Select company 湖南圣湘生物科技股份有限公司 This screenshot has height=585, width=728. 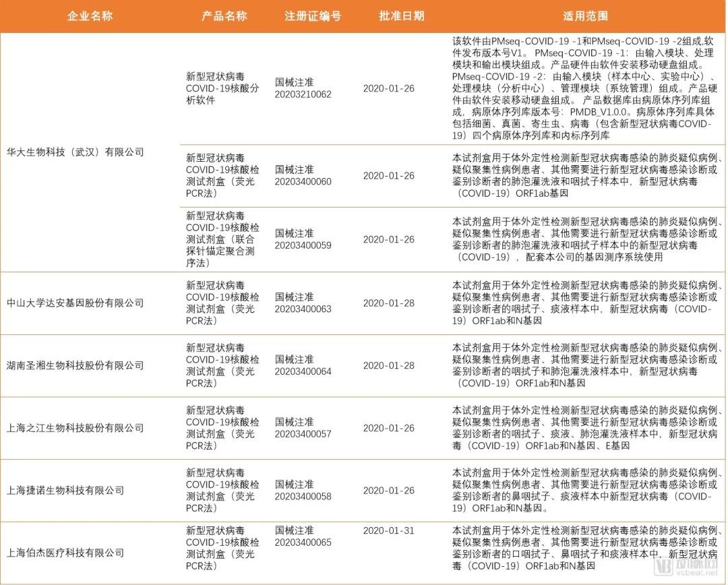tap(75, 365)
